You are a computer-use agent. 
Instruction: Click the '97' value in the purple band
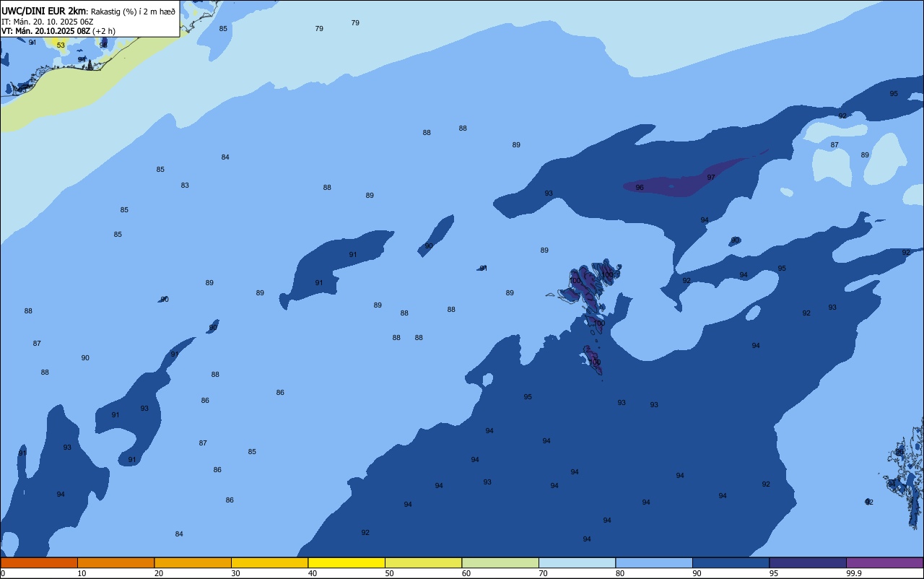coord(711,178)
